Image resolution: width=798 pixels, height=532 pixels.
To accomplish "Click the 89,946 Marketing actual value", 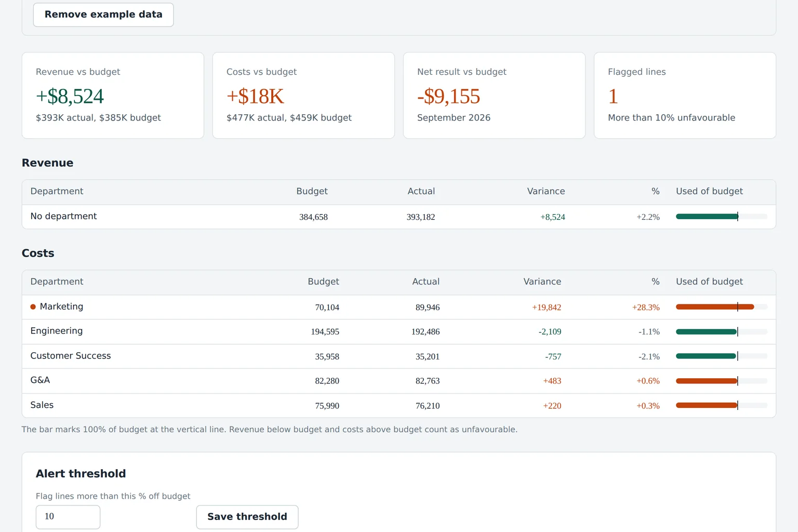I will (x=428, y=308).
